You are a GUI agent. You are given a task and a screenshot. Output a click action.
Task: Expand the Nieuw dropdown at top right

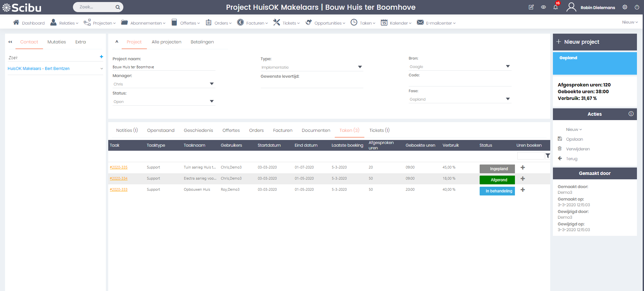pyautogui.click(x=630, y=22)
